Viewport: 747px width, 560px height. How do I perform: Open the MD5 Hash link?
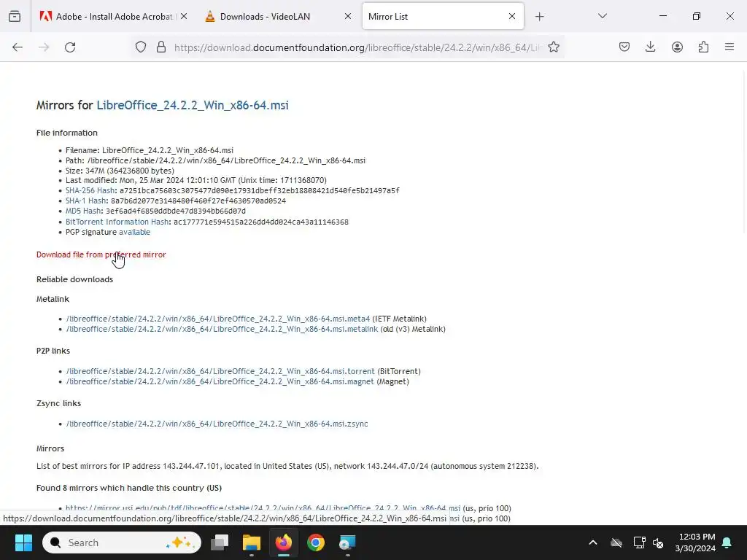[x=83, y=211]
